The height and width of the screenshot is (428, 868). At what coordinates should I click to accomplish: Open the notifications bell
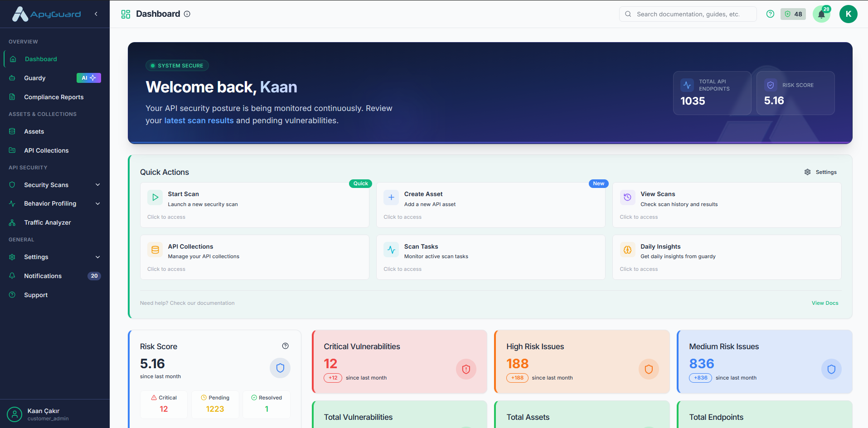click(x=821, y=14)
